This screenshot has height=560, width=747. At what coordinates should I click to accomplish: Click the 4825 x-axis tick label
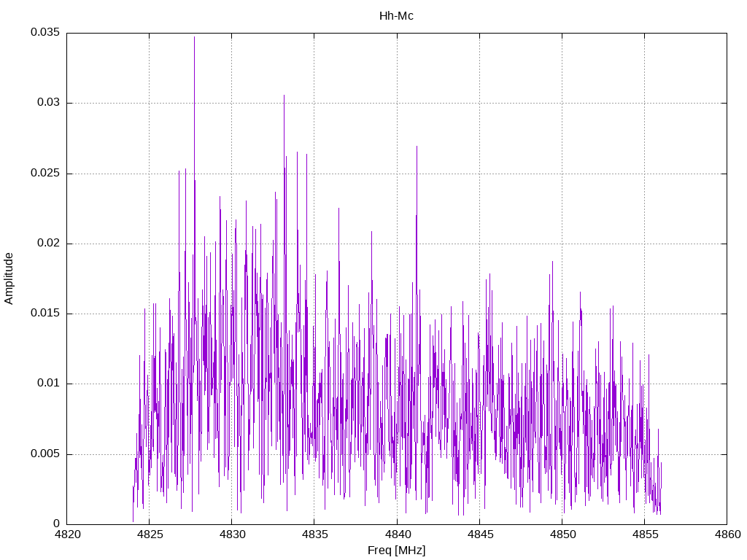tap(150, 534)
